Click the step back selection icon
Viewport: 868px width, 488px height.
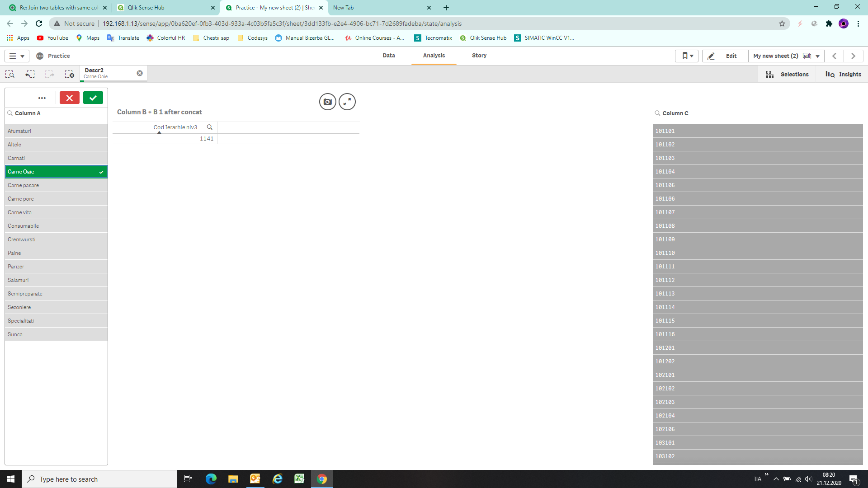coord(30,74)
